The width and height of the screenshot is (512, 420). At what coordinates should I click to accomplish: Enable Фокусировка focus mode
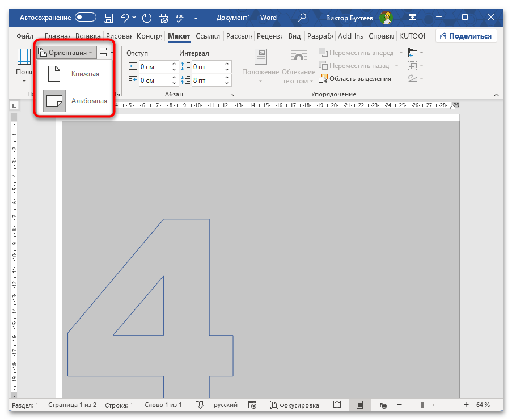tap(294, 405)
